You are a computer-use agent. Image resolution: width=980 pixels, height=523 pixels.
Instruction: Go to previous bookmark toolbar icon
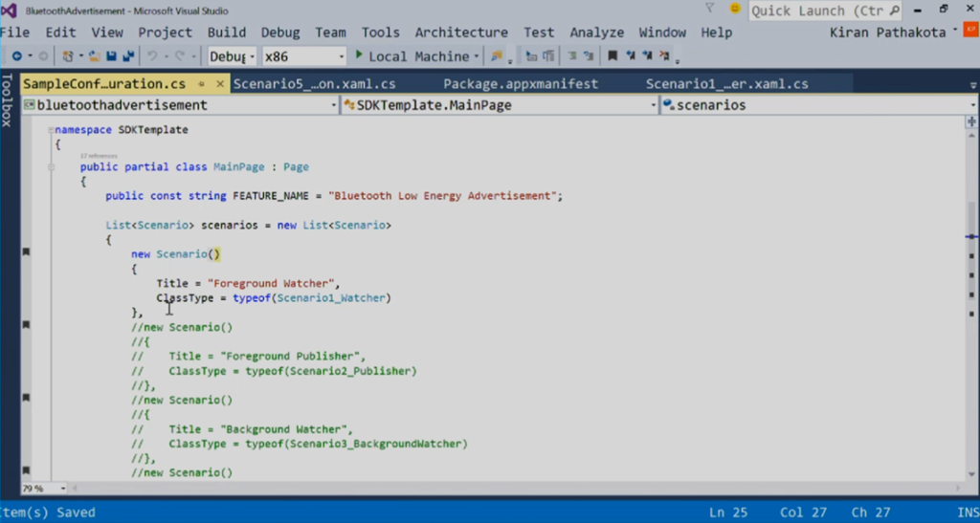630,56
